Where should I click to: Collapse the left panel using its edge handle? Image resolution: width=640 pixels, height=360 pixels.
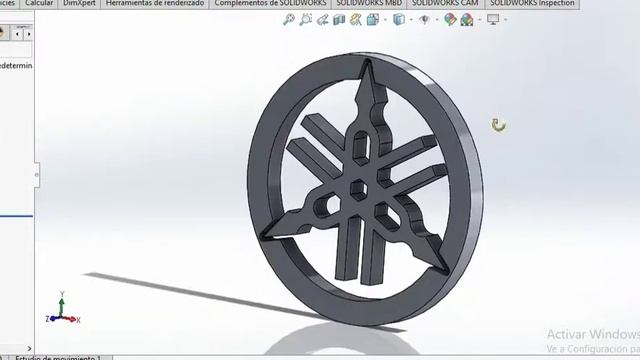pos(37,175)
